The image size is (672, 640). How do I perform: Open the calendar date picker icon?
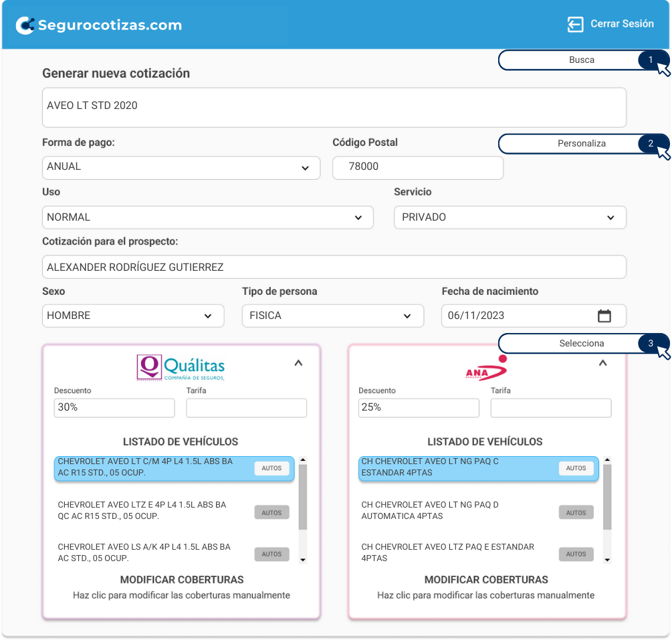(x=604, y=316)
